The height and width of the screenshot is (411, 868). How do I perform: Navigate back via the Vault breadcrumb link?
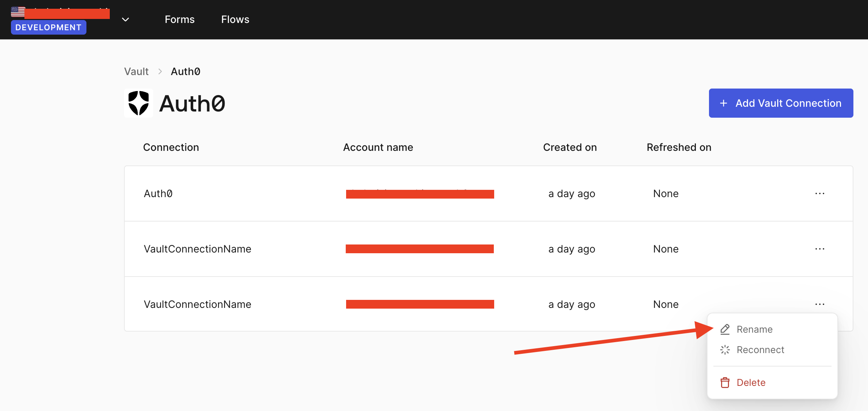(x=136, y=71)
